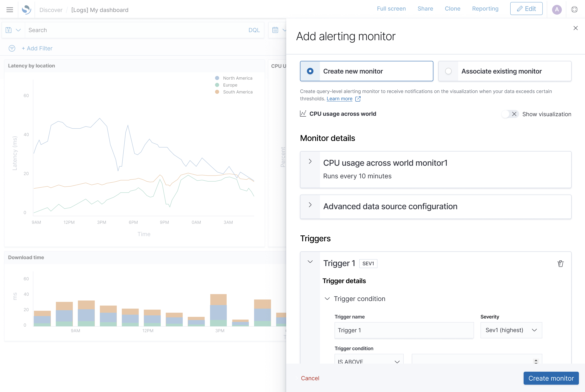Open the Reporting menu
The height and width of the screenshot is (392, 585).
(x=485, y=9)
